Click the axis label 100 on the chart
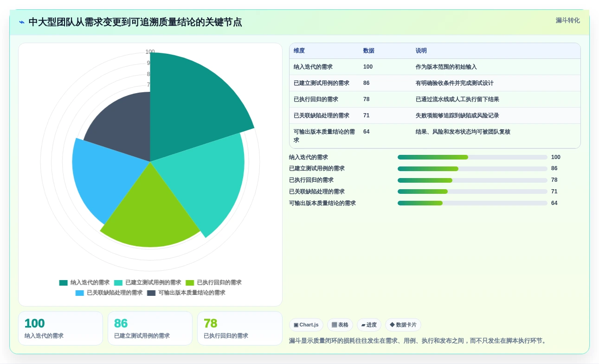 (150, 52)
